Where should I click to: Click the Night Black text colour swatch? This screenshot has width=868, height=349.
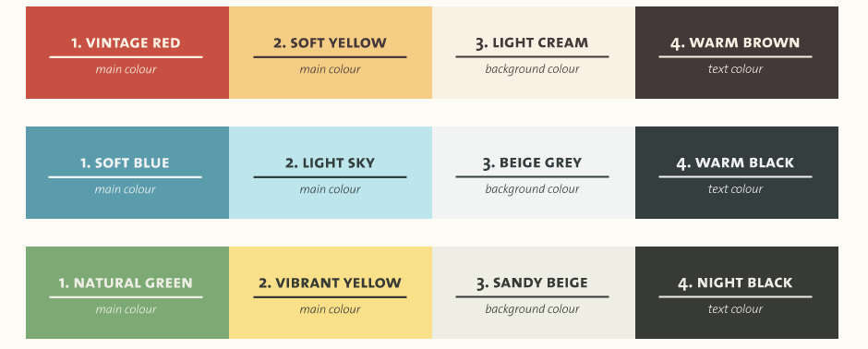click(737, 293)
